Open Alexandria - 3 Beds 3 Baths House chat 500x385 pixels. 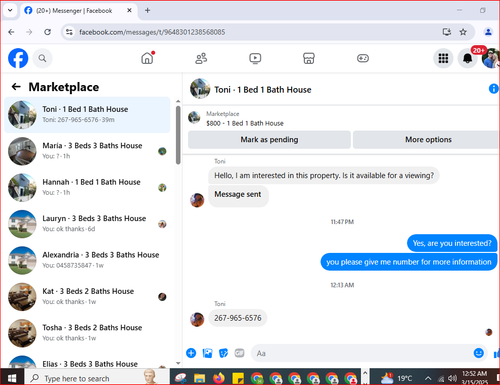[87, 260]
